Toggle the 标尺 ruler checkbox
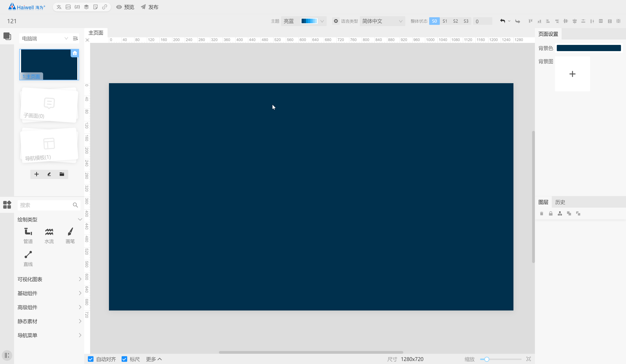The width and height of the screenshot is (626, 364). [124, 359]
